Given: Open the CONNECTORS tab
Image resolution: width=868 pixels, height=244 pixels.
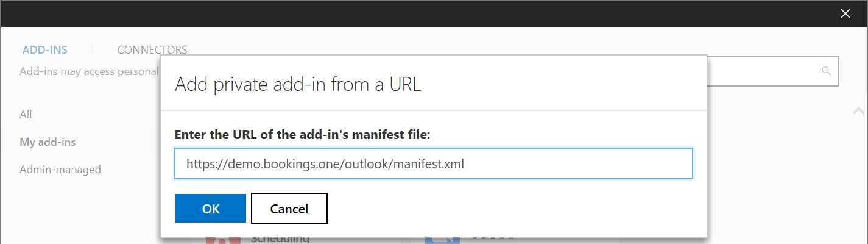Looking at the screenshot, I should tap(152, 50).
